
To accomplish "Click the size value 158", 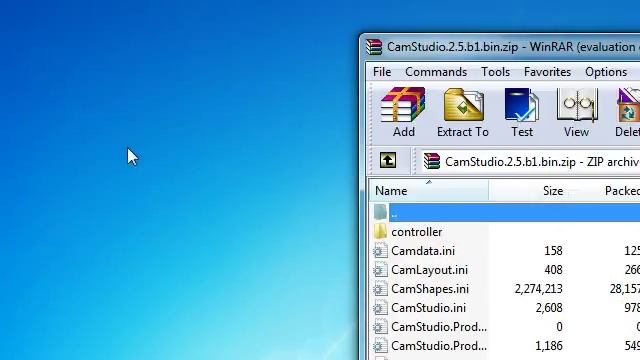I will click(553, 251).
